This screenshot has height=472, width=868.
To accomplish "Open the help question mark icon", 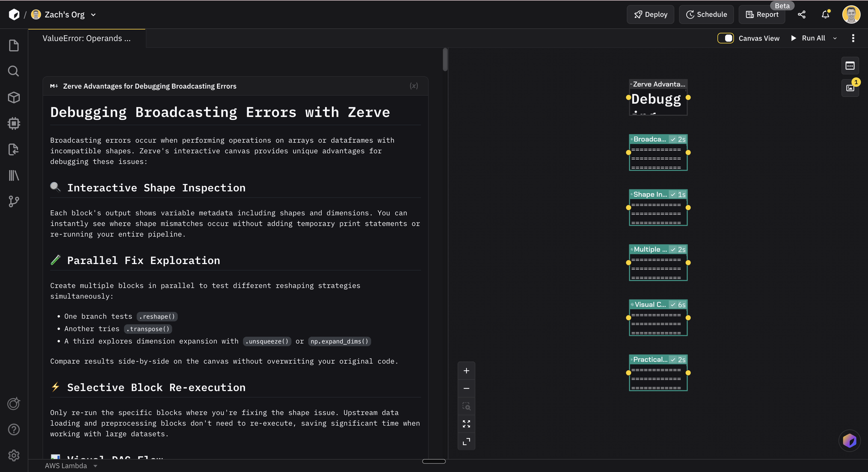I will pyautogui.click(x=14, y=430).
